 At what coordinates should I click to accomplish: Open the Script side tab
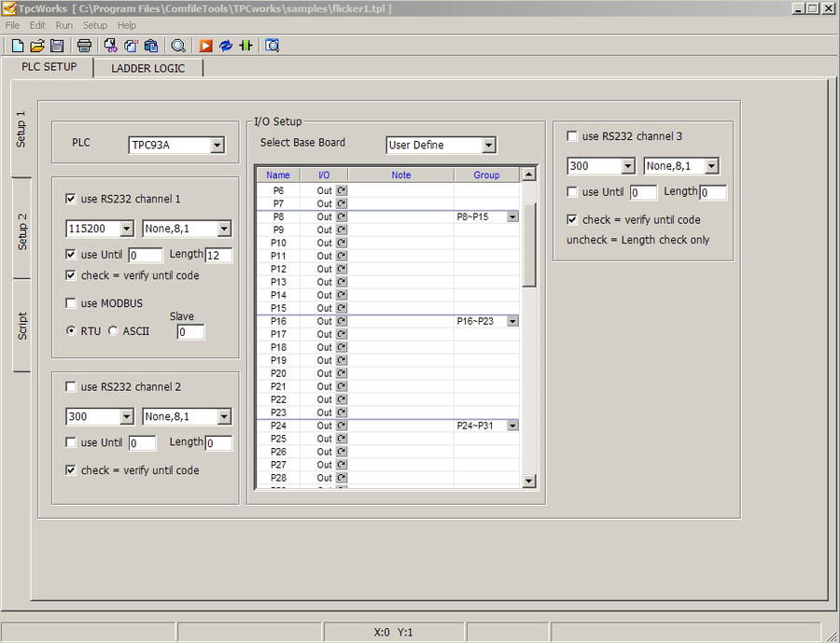tap(21, 326)
